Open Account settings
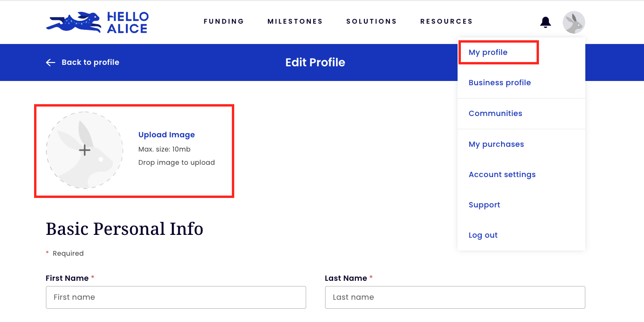This screenshot has width=644, height=322. [502, 175]
